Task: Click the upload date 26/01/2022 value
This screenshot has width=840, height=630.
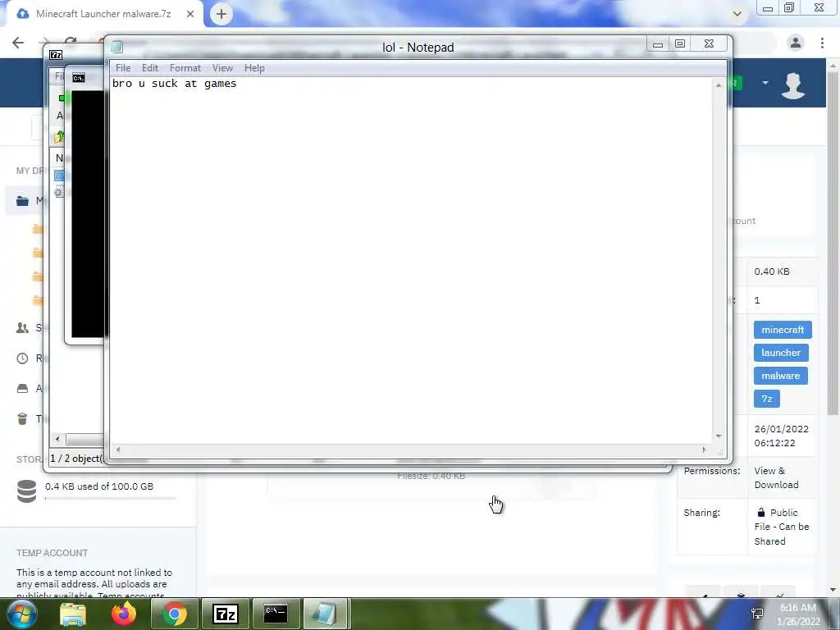Action: 781,436
